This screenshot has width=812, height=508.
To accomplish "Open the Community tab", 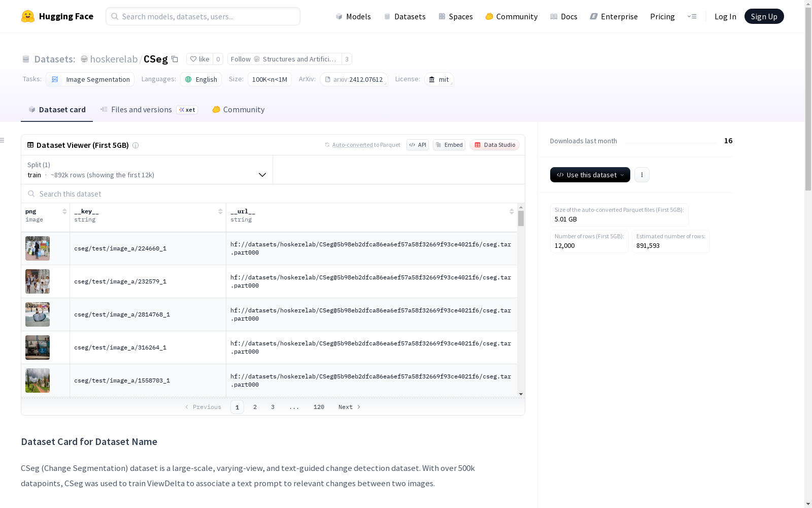I will coord(238,110).
